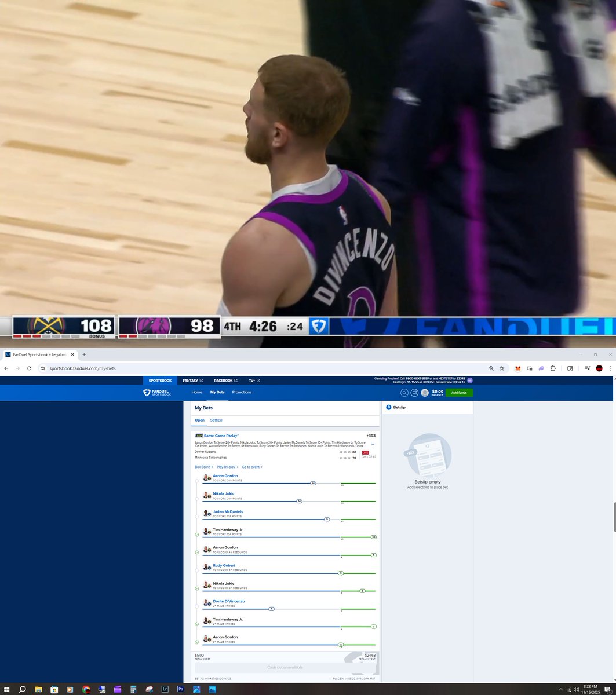Screen dimensions: 616x695
Task: Open the Windows notification center
Action: pyautogui.click(x=607, y=689)
